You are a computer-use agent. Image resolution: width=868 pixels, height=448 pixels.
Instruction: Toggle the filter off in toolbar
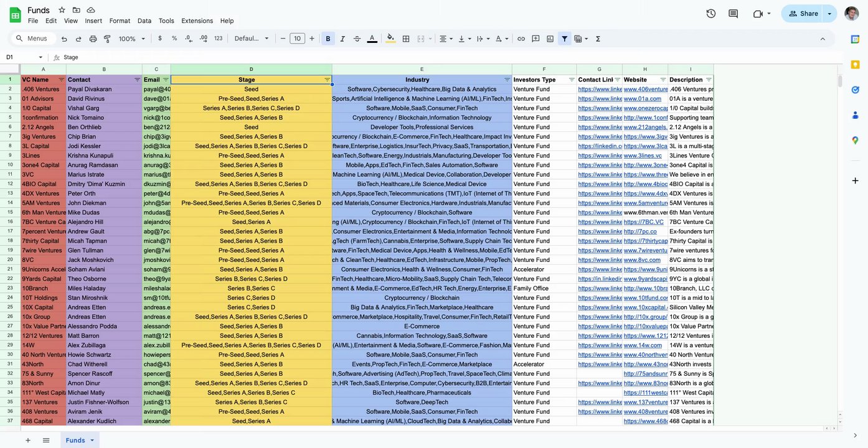pyautogui.click(x=564, y=39)
